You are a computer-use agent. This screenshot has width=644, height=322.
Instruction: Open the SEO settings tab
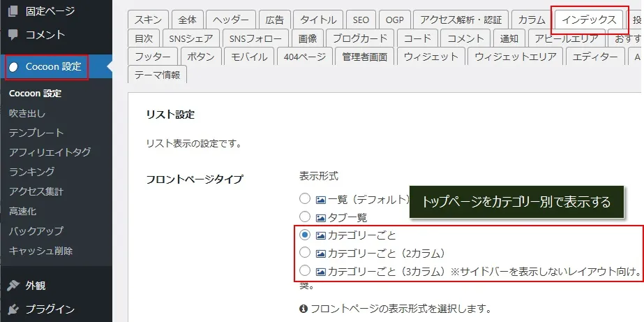pyautogui.click(x=361, y=20)
